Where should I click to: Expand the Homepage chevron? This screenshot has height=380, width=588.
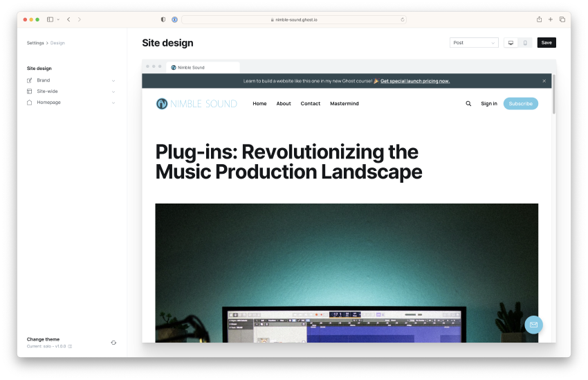[x=113, y=102]
